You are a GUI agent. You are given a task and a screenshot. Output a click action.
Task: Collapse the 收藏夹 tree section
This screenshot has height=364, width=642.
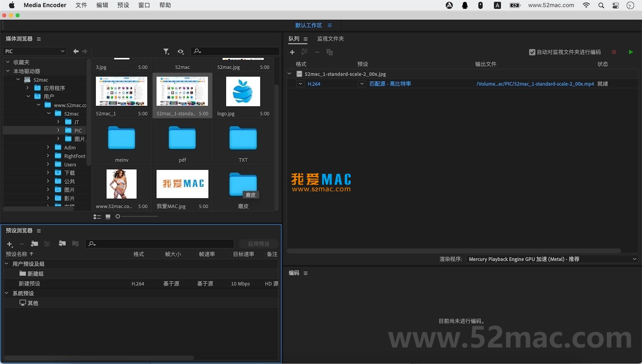click(x=8, y=62)
